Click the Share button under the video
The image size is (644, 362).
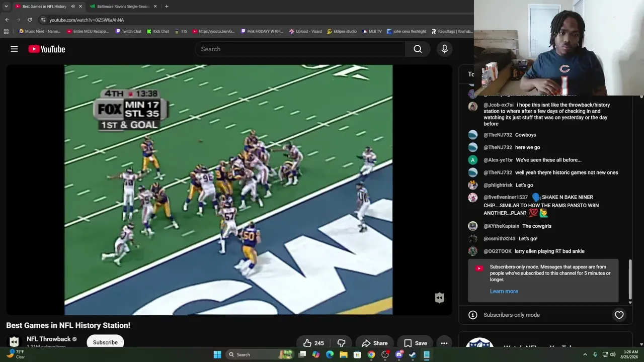tap(374, 343)
